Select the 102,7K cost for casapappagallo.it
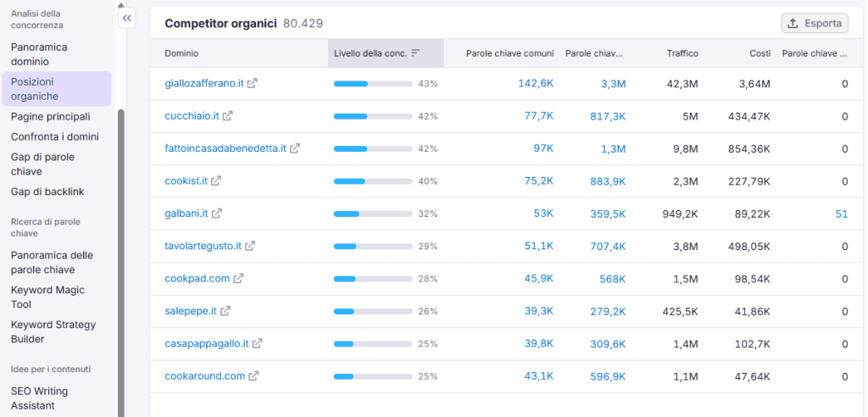 [x=753, y=344]
